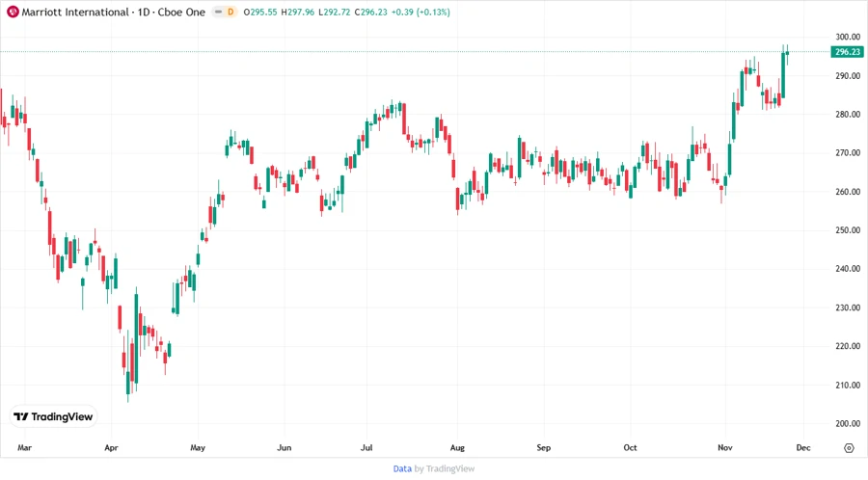868x480 pixels.
Task: Click the Mar label on time axis
Action: tap(24, 447)
